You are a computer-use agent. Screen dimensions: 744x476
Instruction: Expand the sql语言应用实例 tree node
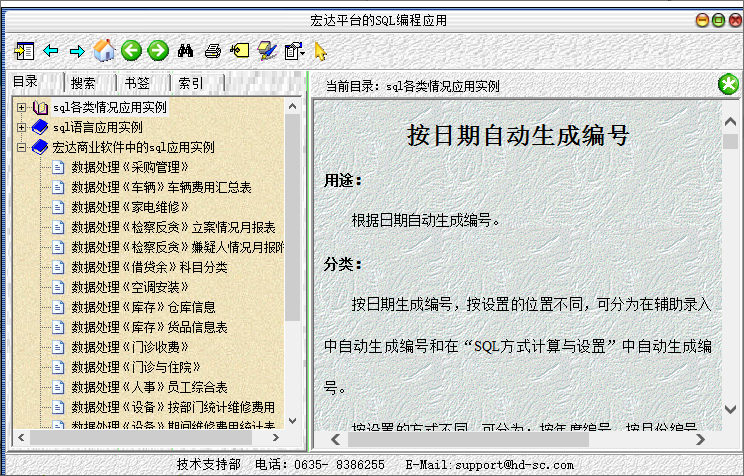pos(22,127)
